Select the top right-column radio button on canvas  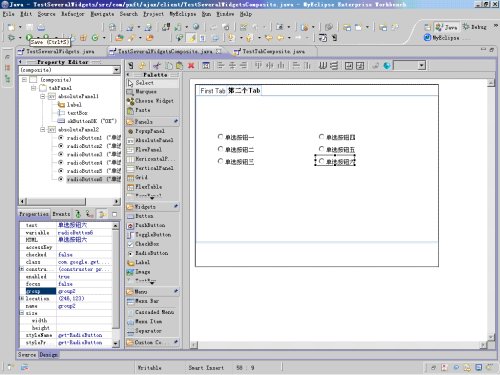[337, 137]
